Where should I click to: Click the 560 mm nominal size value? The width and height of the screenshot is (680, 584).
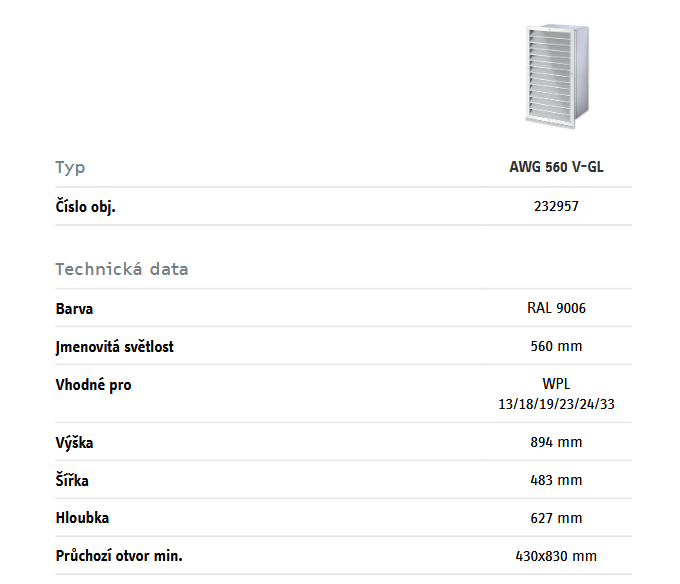pyautogui.click(x=556, y=347)
